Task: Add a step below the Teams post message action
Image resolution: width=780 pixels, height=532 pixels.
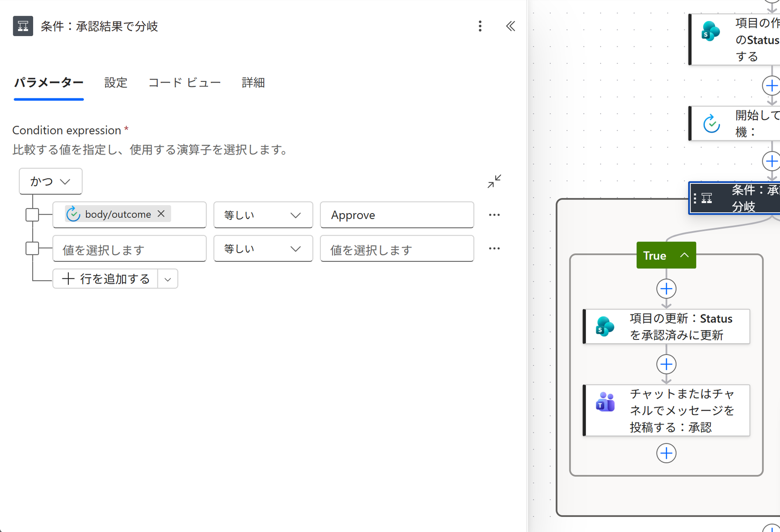Action: [x=666, y=453]
